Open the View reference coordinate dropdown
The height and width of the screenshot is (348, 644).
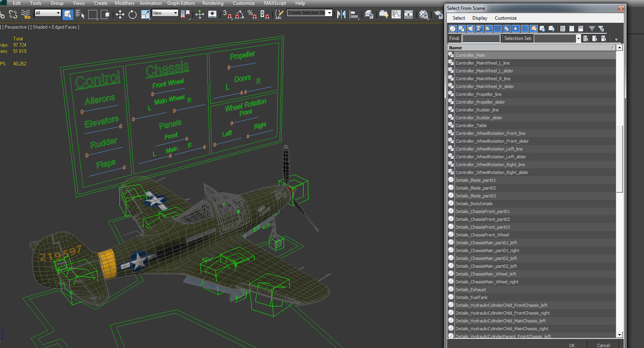[x=165, y=13]
